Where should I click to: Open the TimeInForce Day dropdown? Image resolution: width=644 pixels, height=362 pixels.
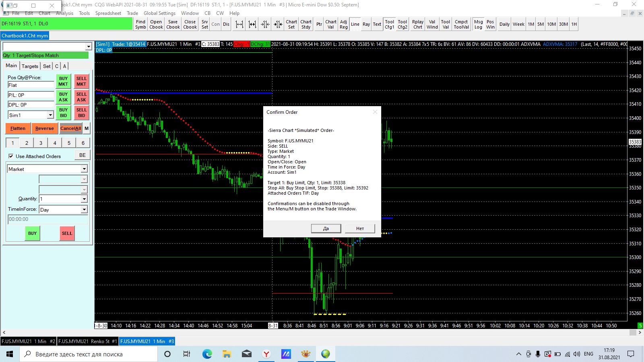(84, 210)
